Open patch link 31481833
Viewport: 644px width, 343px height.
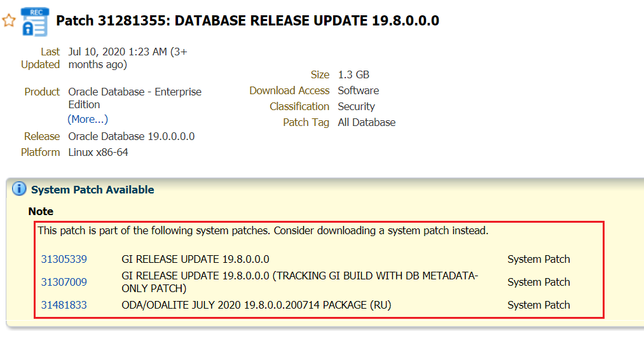[x=64, y=305]
